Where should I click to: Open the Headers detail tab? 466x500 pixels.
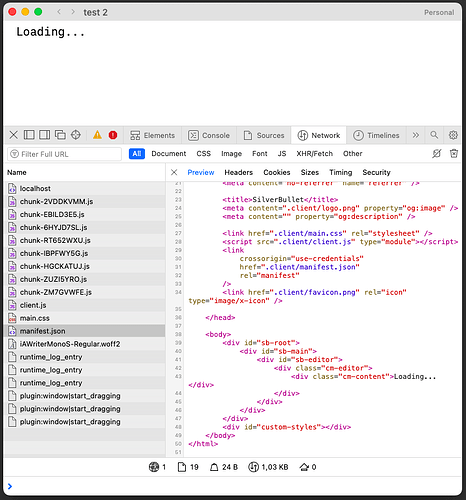tap(239, 172)
